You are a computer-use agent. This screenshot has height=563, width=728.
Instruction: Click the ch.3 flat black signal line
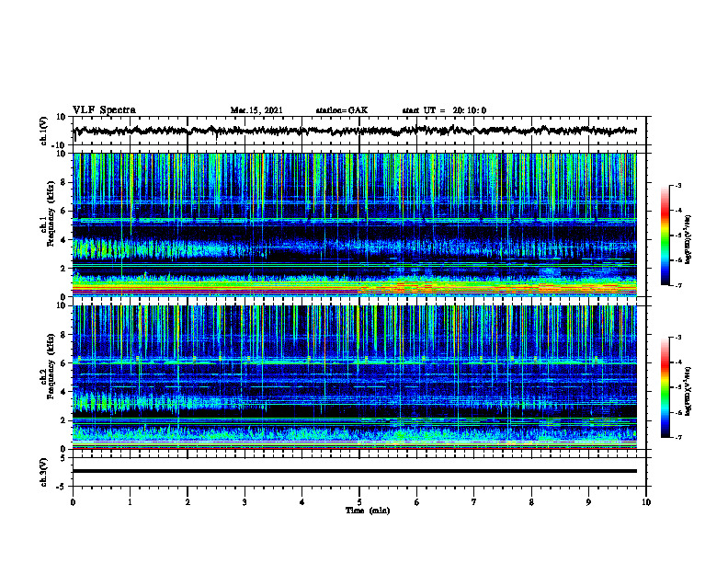(355, 471)
